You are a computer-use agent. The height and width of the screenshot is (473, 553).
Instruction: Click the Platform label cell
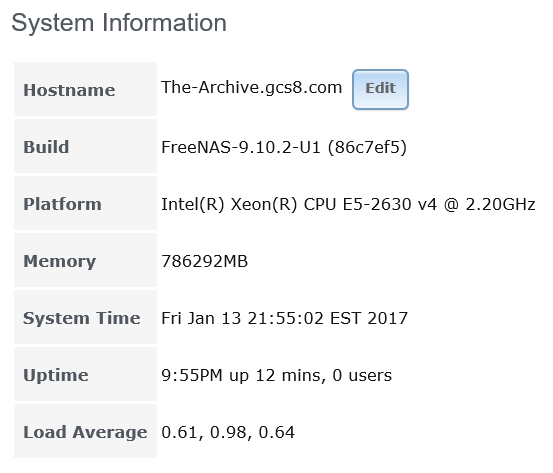click(85, 203)
